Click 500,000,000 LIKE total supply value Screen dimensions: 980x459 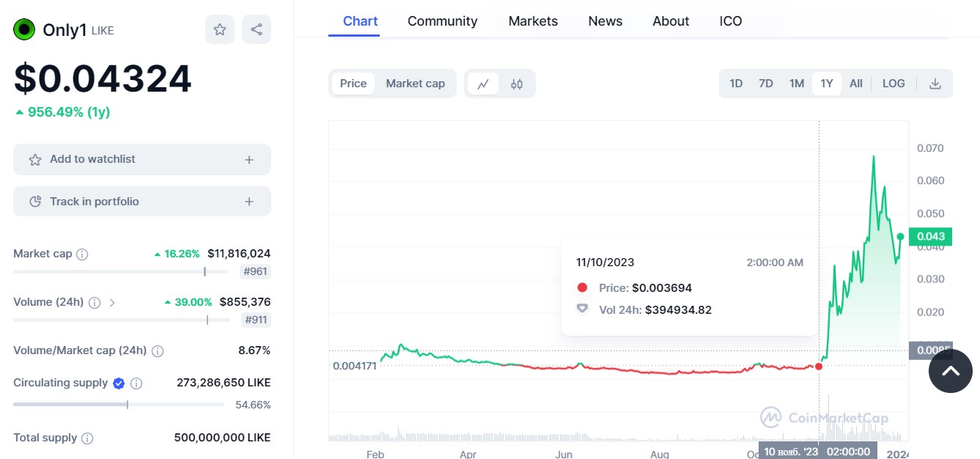pyautogui.click(x=222, y=438)
